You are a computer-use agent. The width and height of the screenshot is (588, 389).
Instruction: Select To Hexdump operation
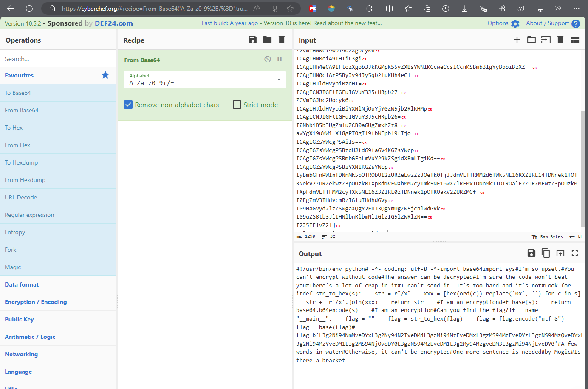click(x=58, y=162)
